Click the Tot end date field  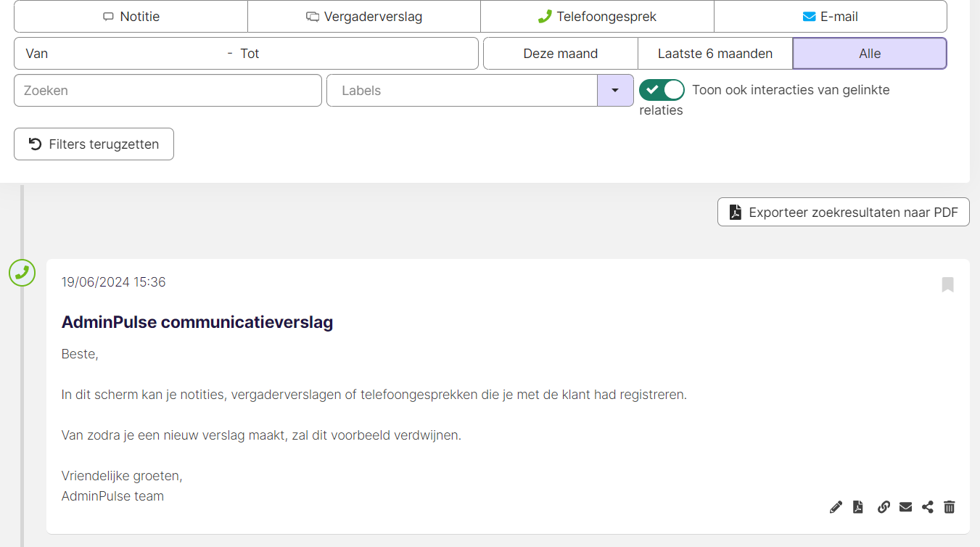(x=355, y=54)
